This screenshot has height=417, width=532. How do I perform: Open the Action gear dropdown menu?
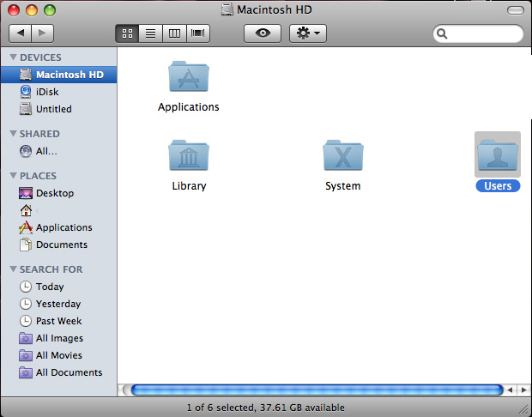coord(308,33)
